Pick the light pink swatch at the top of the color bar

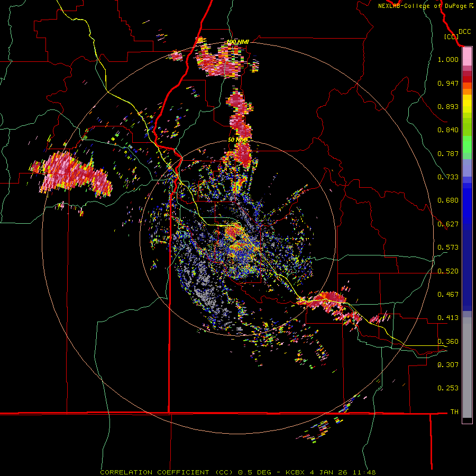(467, 57)
